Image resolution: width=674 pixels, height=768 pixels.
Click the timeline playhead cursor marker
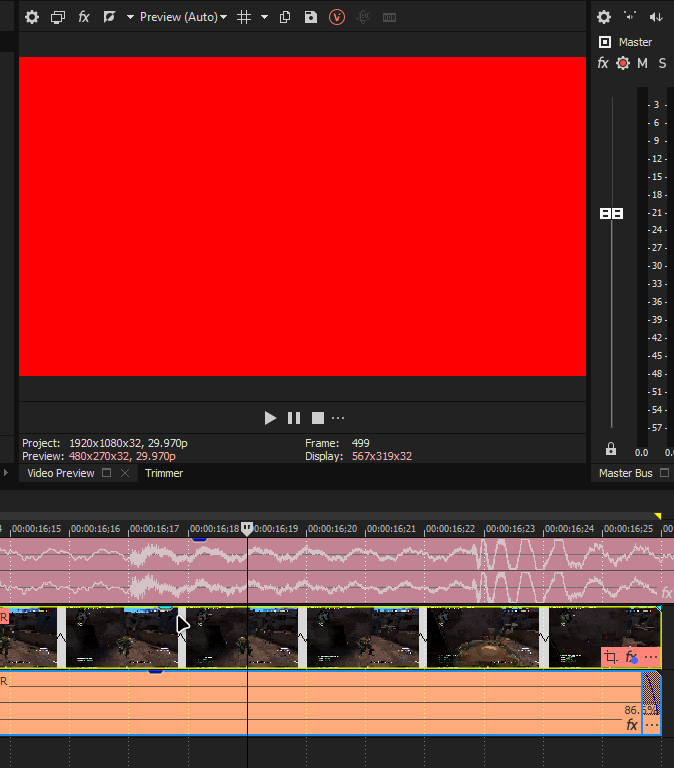coord(247,529)
